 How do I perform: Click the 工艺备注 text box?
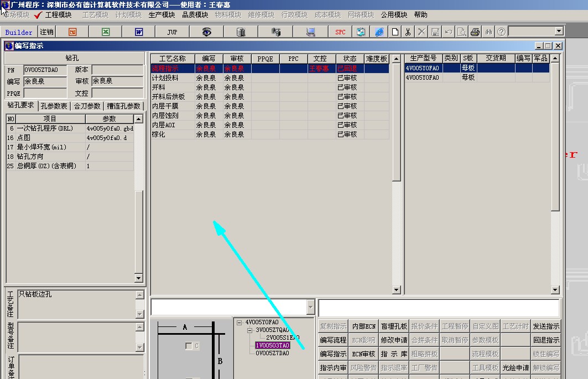(x=77, y=304)
